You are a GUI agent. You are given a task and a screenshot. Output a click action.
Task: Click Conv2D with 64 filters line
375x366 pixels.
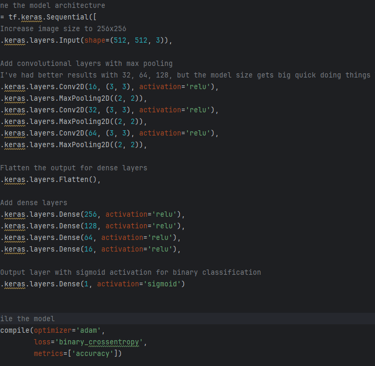[x=109, y=133]
